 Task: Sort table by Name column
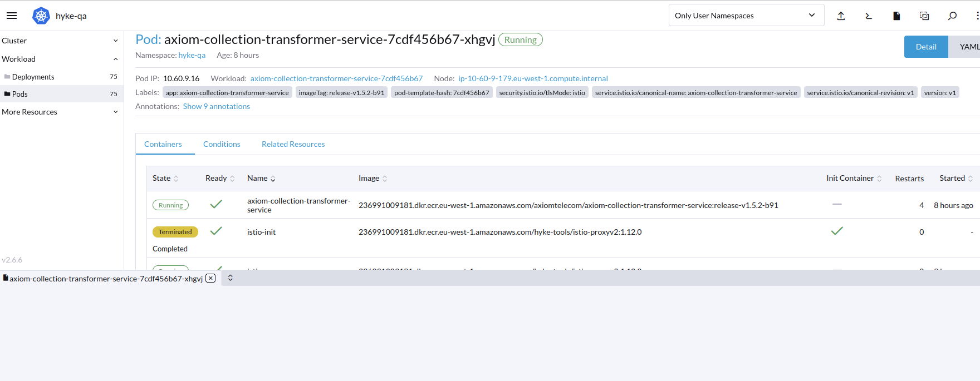point(261,178)
